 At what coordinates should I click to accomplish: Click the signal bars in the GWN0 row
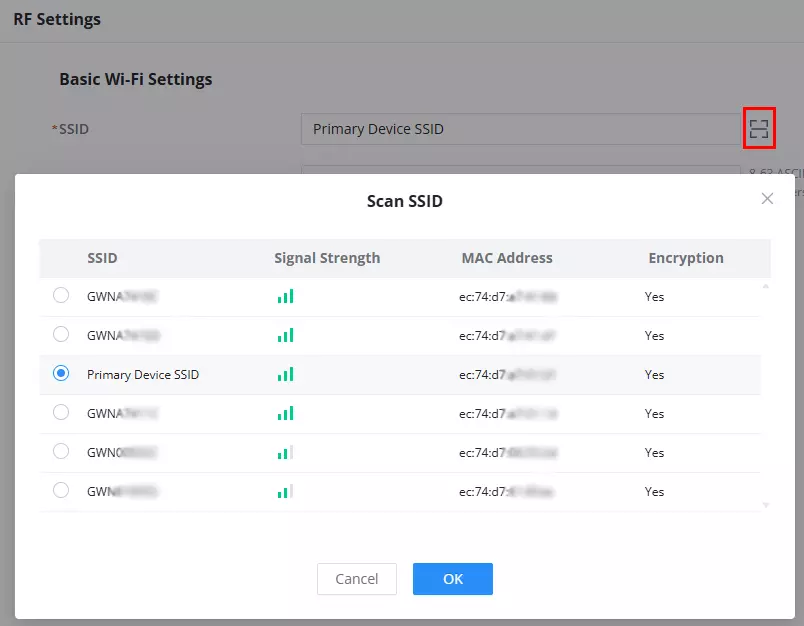click(x=286, y=452)
